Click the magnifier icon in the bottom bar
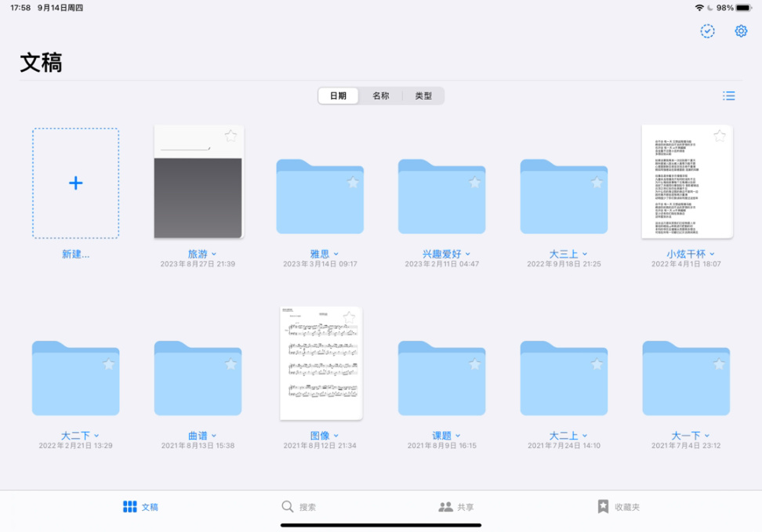Screen dimensions: 762x532 pos(287,507)
